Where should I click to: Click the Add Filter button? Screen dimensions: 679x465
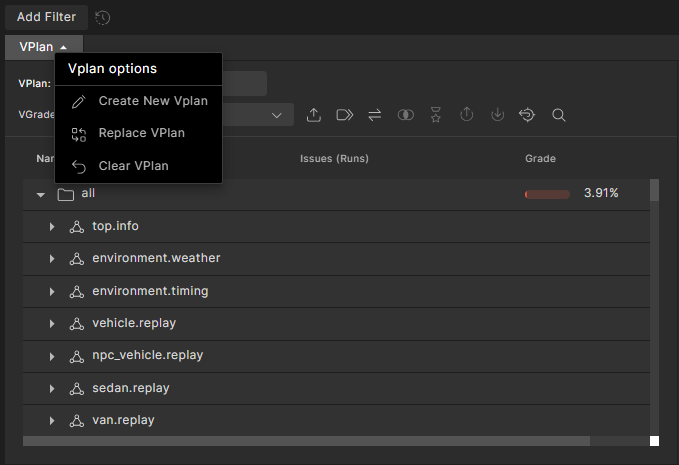pyautogui.click(x=46, y=17)
